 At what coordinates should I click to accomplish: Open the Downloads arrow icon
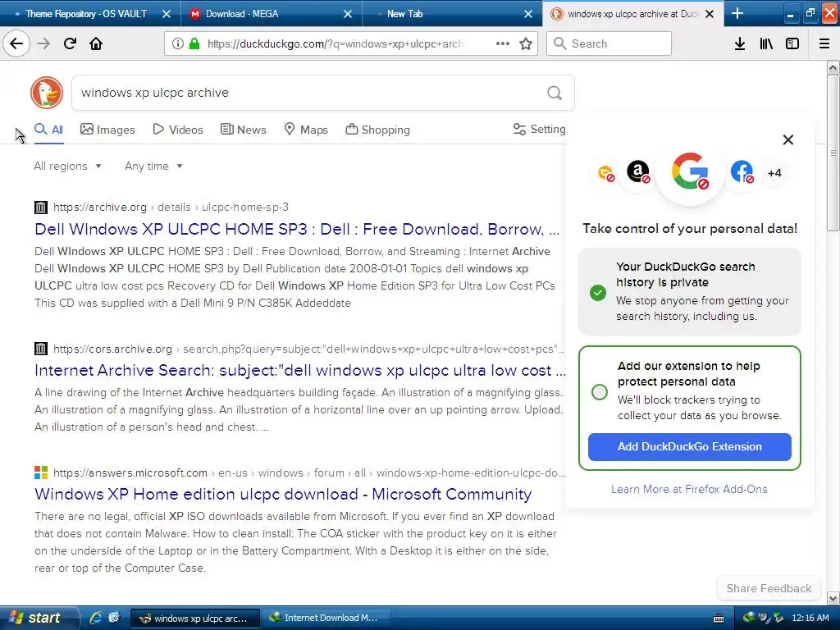click(740, 43)
